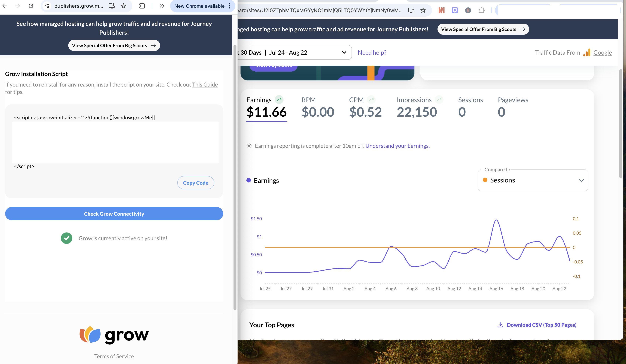Click the Copy Code button
This screenshot has height=364, width=626.
coord(196,183)
